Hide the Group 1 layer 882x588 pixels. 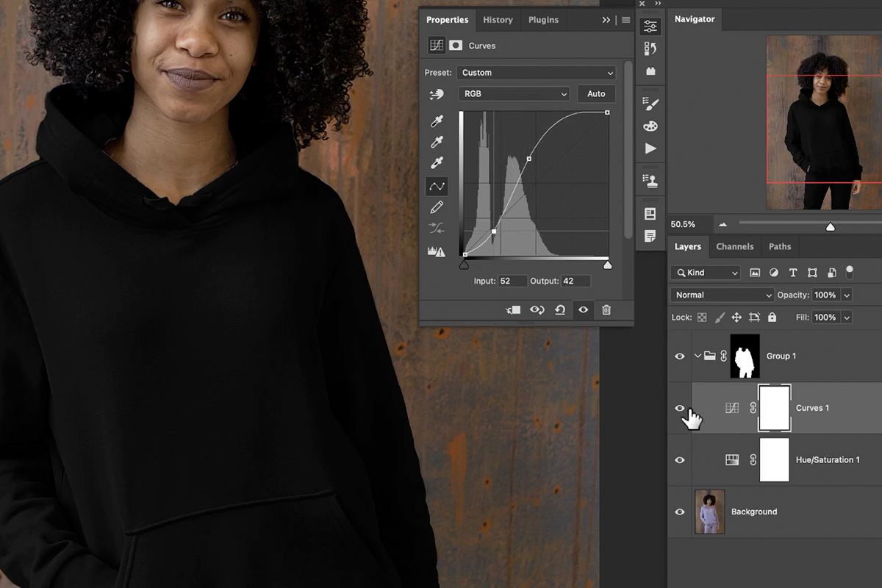[x=680, y=356]
